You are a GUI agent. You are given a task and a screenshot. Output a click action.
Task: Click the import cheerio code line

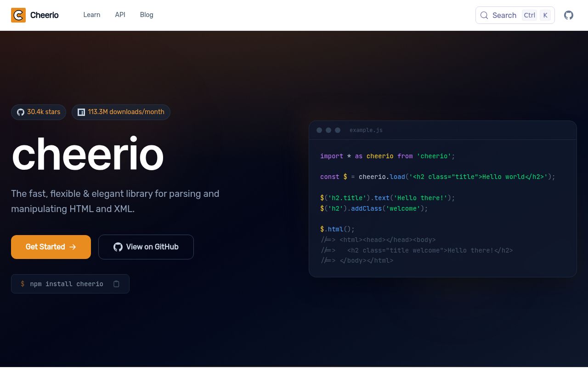coord(387,156)
